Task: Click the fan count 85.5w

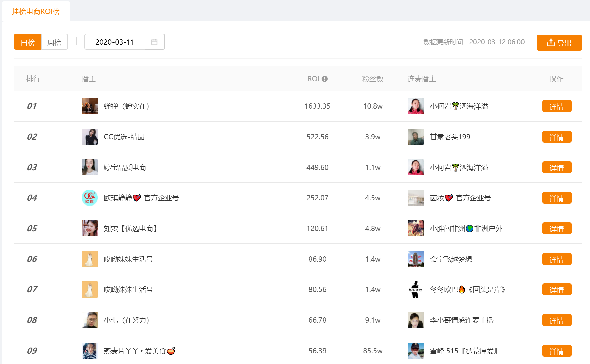Action: [373, 351]
